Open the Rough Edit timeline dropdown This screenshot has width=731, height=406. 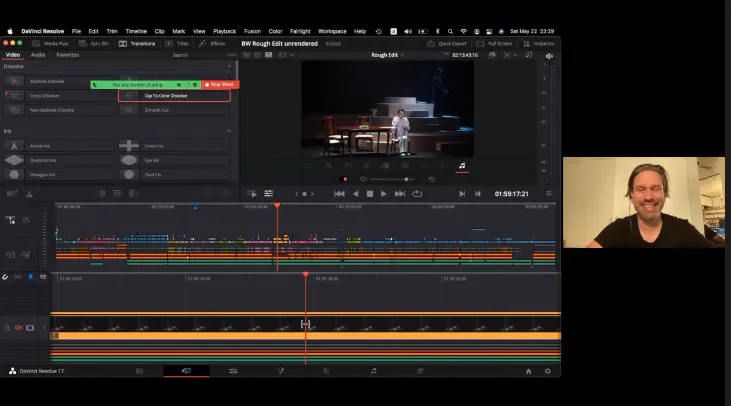tap(389, 55)
